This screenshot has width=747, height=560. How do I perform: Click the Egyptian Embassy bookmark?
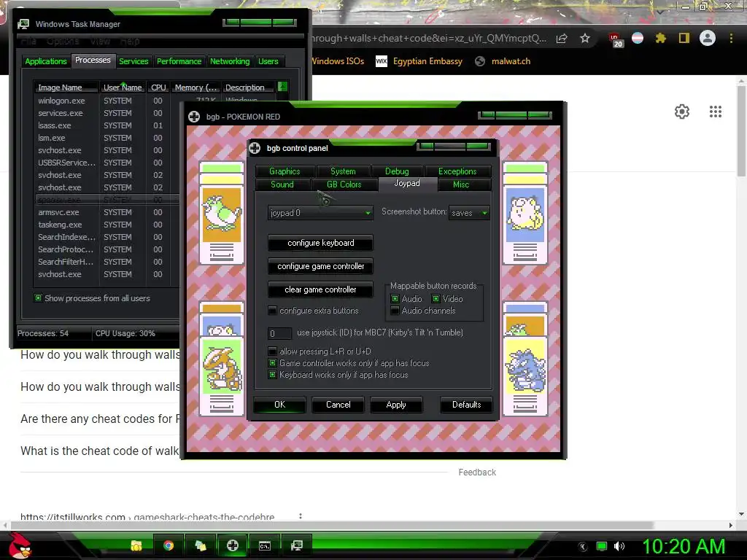point(419,61)
